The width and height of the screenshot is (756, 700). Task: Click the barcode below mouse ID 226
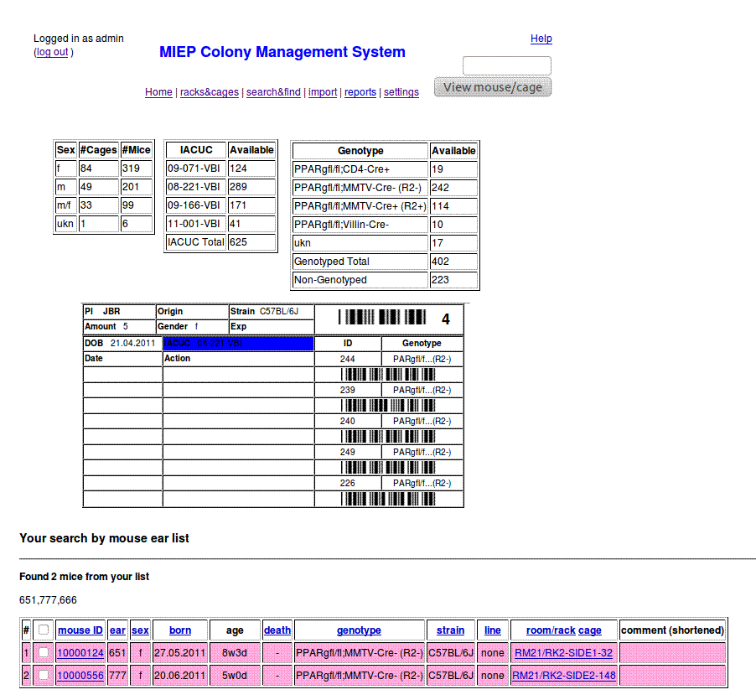[x=388, y=499]
